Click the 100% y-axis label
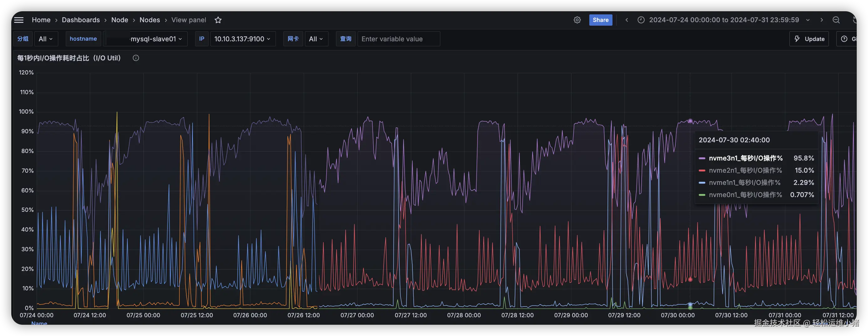Viewport: 868px width, 336px height. tap(26, 111)
